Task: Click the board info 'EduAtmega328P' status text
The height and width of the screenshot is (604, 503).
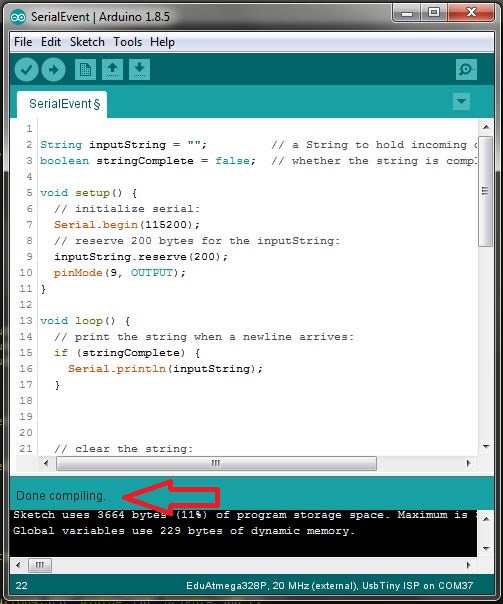Action: tap(329, 586)
